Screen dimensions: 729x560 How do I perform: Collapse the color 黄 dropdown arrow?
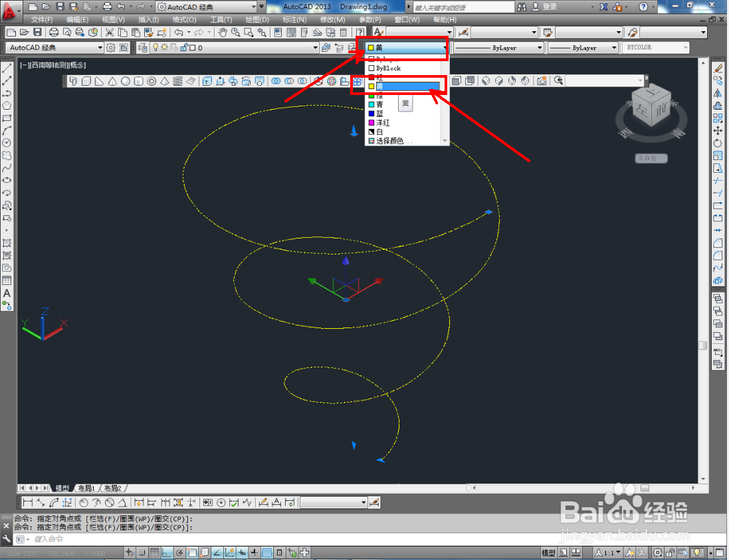pyautogui.click(x=445, y=47)
